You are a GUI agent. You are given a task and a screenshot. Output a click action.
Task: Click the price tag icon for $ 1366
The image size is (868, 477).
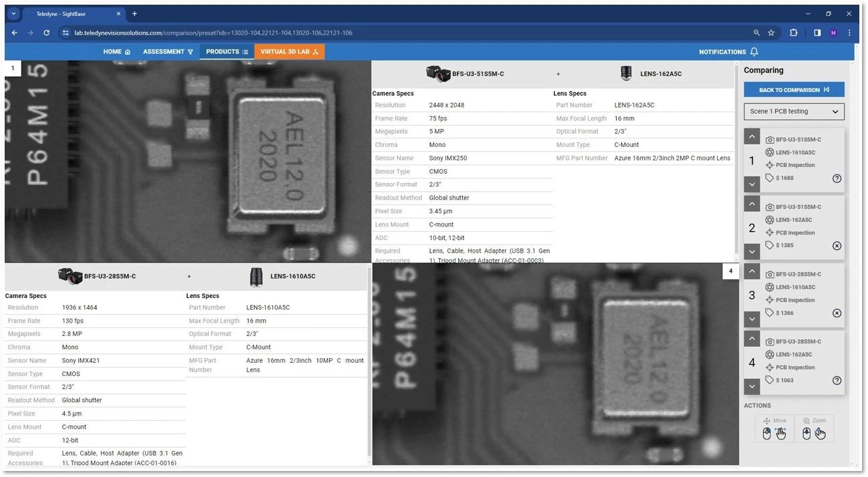[x=770, y=313]
